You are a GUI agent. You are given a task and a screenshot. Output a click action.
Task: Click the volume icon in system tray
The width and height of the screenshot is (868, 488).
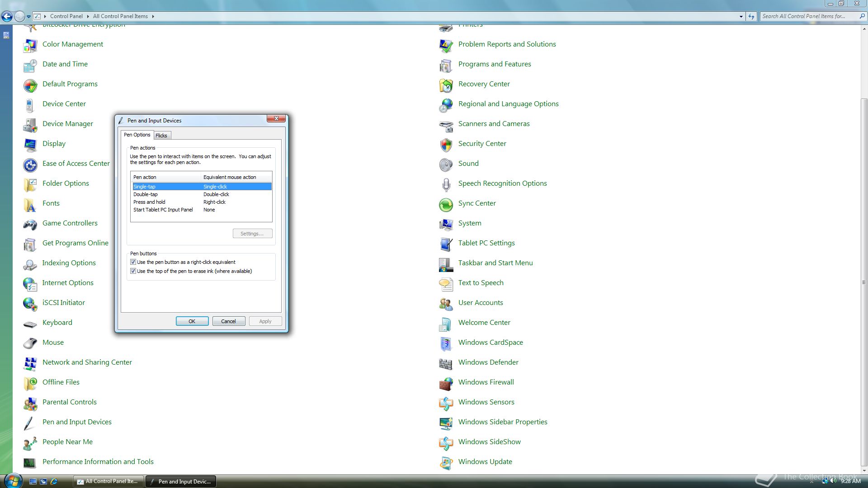coord(833,481)
